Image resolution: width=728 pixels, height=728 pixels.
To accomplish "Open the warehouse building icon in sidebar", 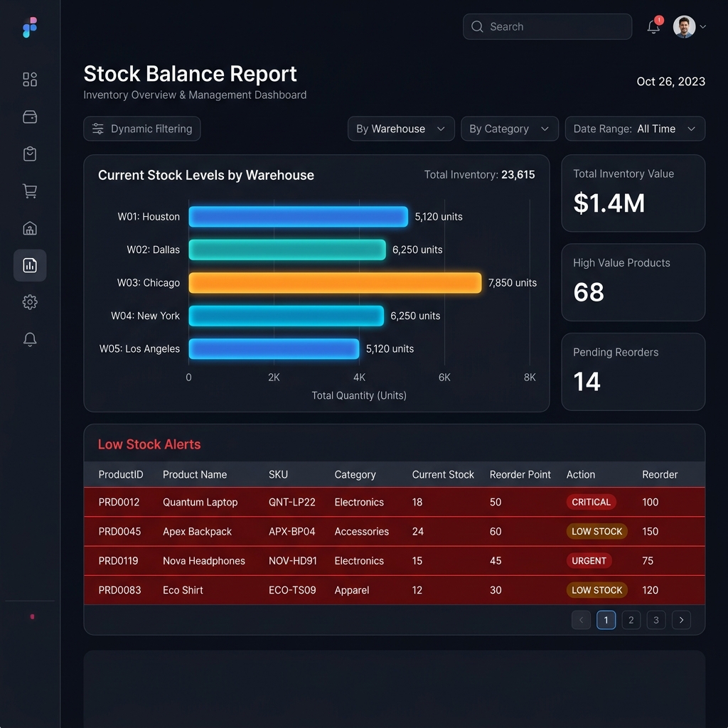I will click(x=30, y=228).
